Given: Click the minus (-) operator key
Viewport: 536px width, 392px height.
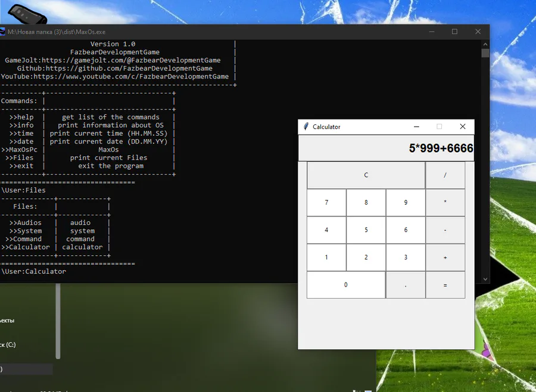Looking at the screenshot, I should pyautogui.click(x=445, y=230).
